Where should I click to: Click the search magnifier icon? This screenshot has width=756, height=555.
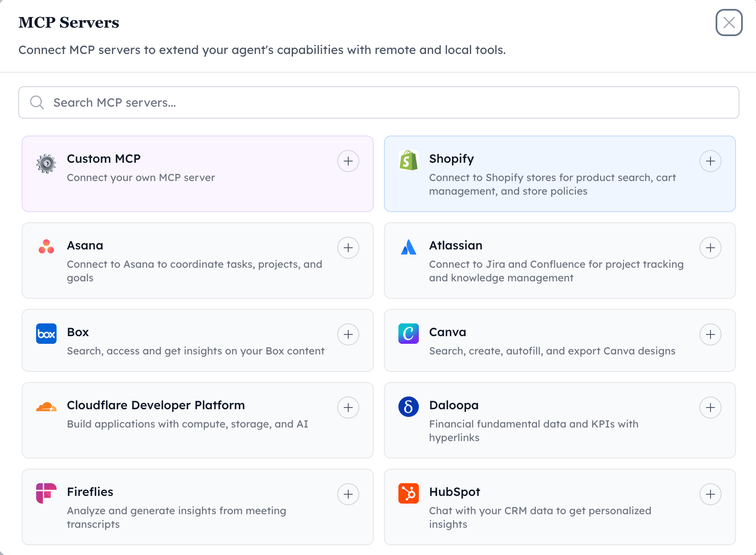coord(37,102)
